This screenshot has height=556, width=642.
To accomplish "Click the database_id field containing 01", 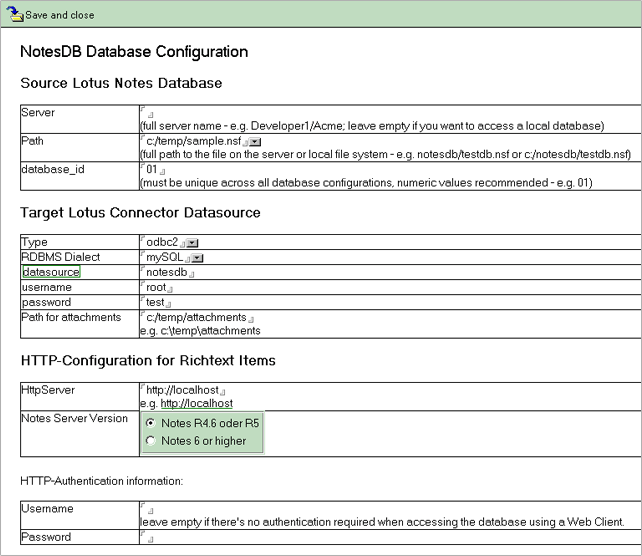I will click(153, 170).
